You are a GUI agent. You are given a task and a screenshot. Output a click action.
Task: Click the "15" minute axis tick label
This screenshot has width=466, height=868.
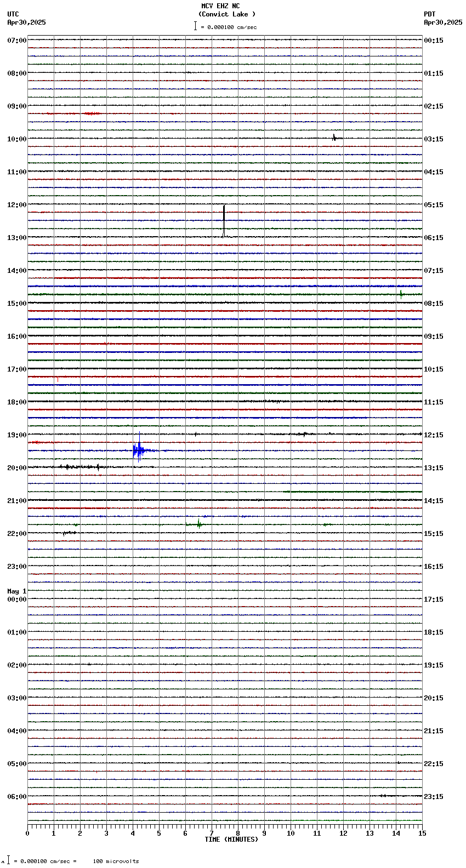pos(422,833)
